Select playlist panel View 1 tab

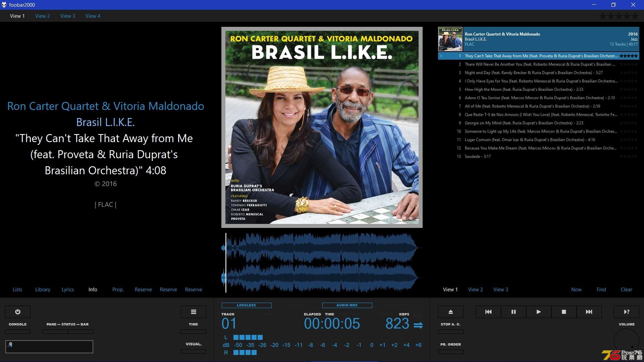click(450, 289)
